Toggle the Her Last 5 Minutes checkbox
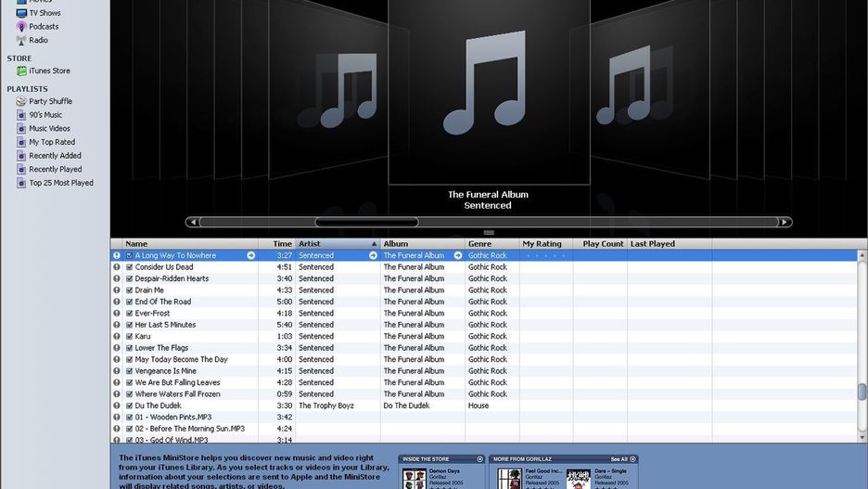Viewport: 868px width, 489px height. pos(130,325)
